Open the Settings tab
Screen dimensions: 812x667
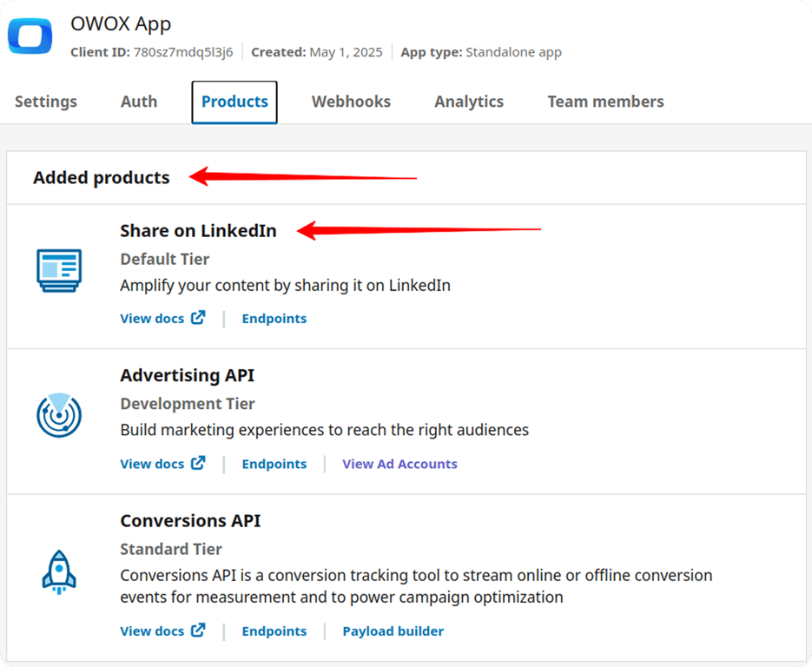pyautogui.click(x=46, y=102)
